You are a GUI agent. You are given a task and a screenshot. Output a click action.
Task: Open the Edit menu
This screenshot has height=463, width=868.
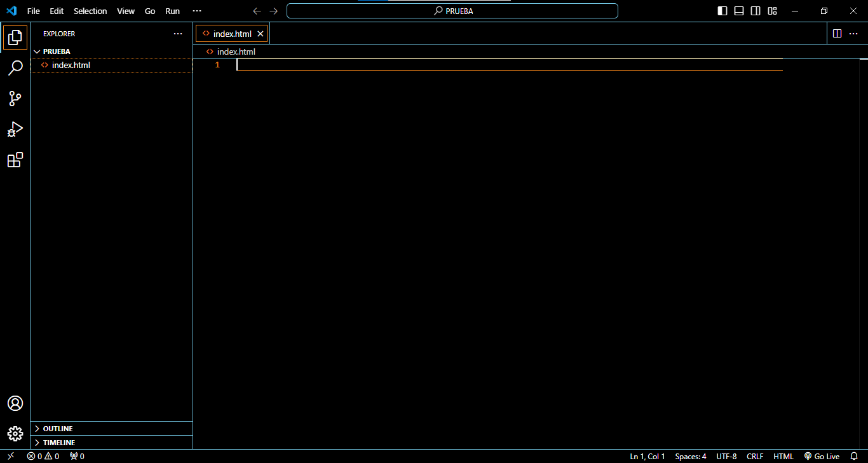[x=57, y=11]
